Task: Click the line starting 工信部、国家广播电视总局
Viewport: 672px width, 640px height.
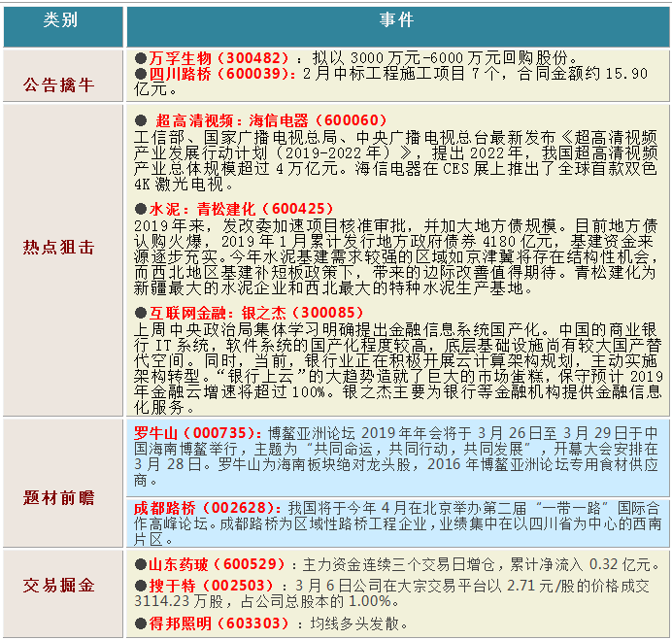Action: click(x=395, y=138)
